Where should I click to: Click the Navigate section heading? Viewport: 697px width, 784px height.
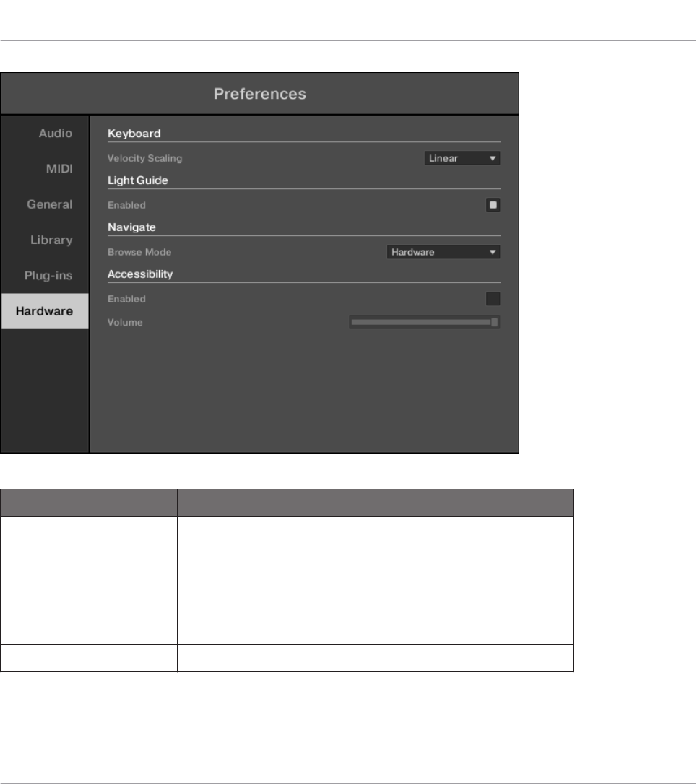tap(131, 227)
